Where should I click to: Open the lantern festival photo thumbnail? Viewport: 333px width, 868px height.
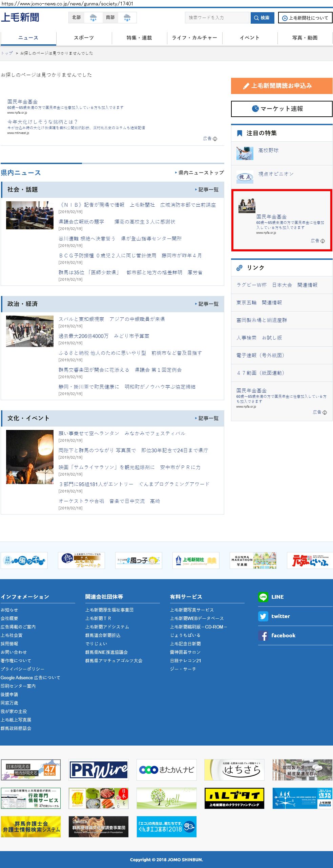point(30,457)
